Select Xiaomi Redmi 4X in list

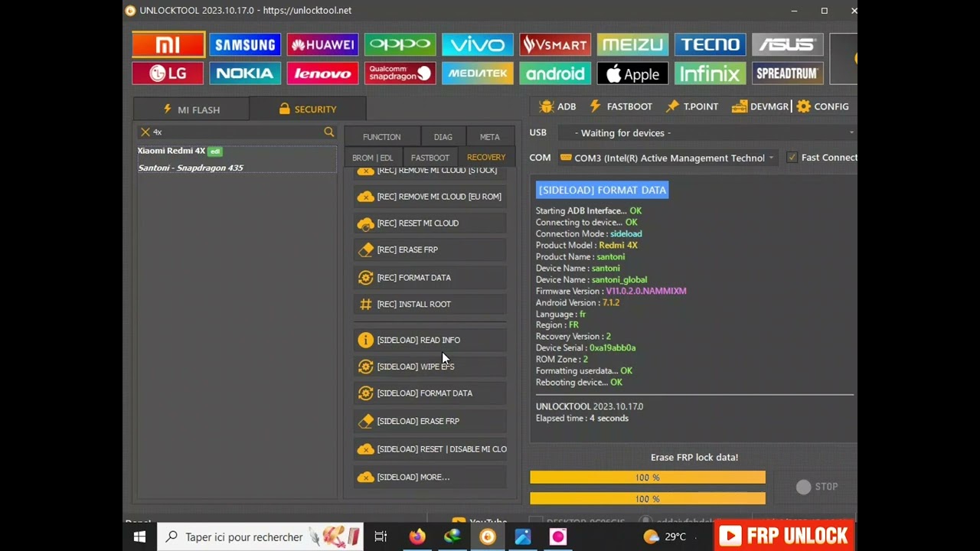pos(171,151)
